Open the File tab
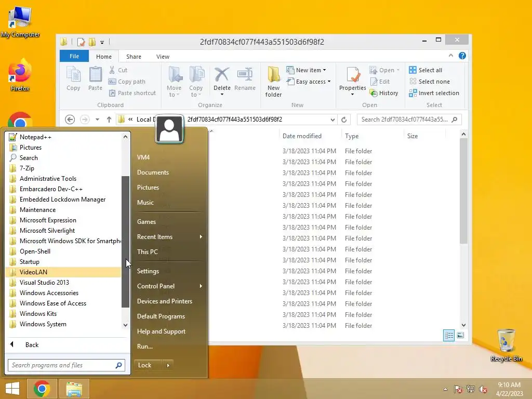The image size is (532, 399). (74, 56)
